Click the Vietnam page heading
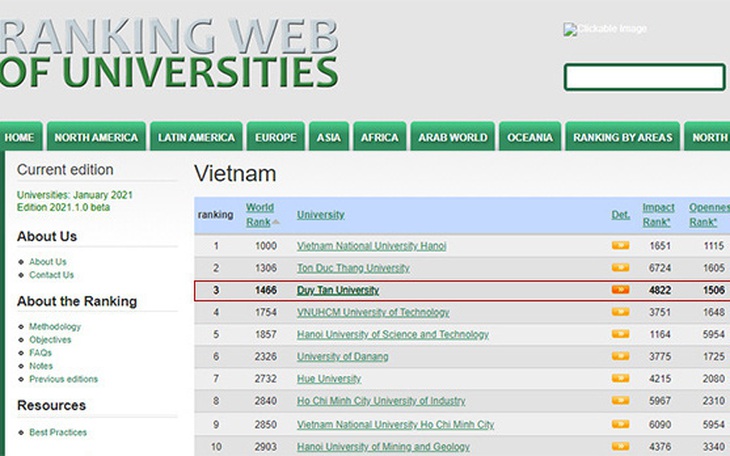Image resolution: width=730 pixels, height=456 pixels. tap(235, 174)
